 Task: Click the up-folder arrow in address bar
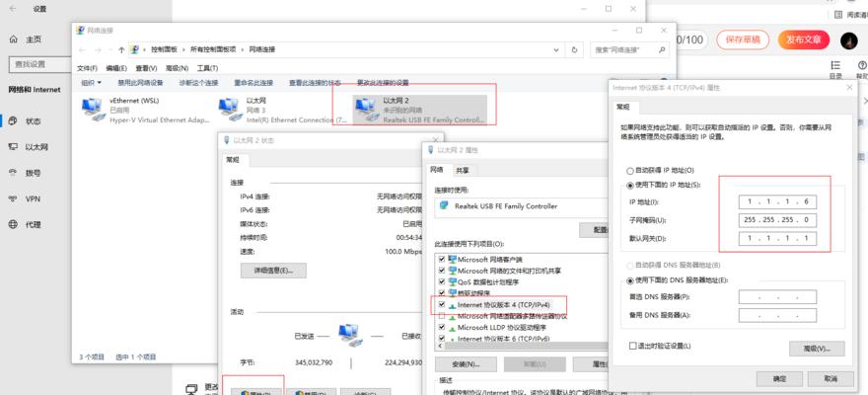121,49
